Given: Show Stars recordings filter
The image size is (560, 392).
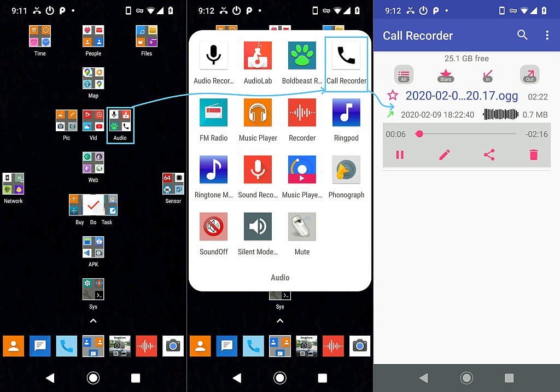Looking at the screenshot, I should [x=446, y=75].
